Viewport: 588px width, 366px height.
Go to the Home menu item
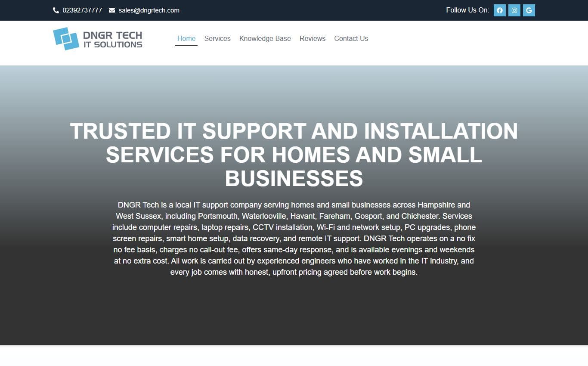[x=186, y=38]
